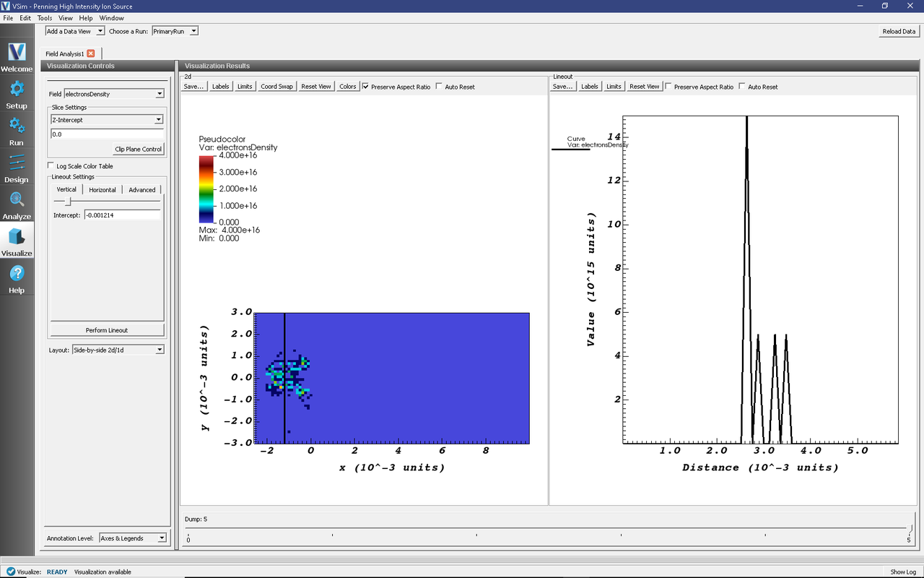The height and width of the screenshot is (578, 924).
Task: Open the Run gears icon
Action: [x=17, y=126]
